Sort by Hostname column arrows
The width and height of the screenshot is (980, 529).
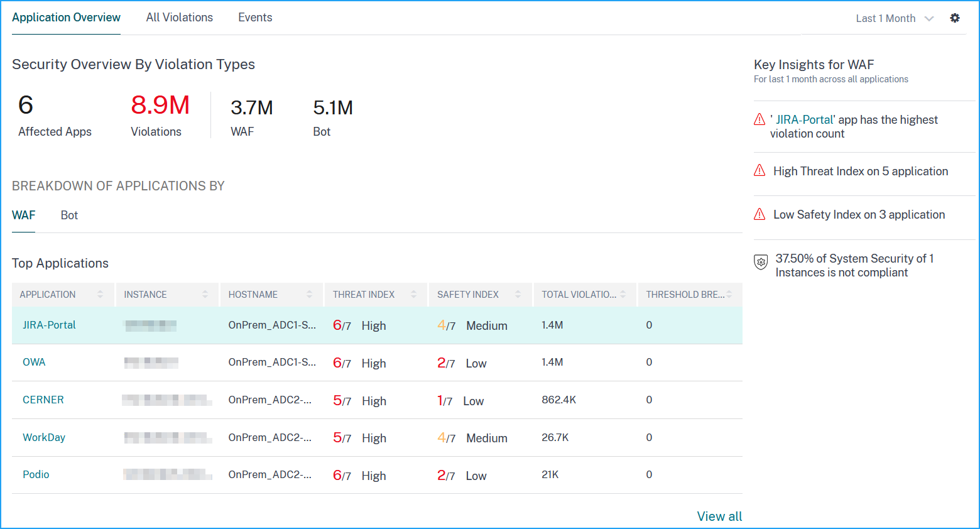[309, 294]
